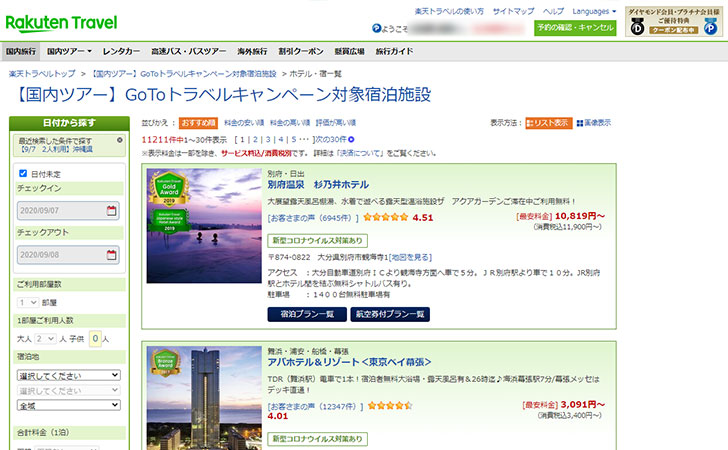Open the 決済について link

click(x=361, y=153)
